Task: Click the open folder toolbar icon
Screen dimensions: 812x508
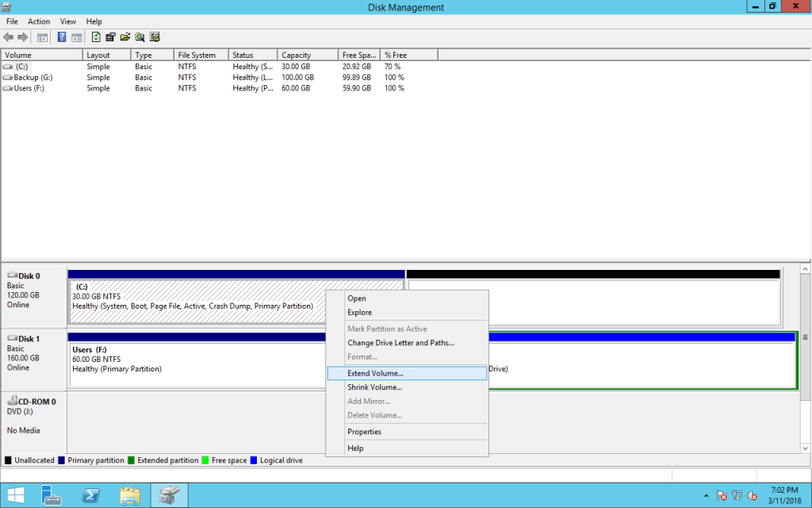Action: click(x=125, y=37)
